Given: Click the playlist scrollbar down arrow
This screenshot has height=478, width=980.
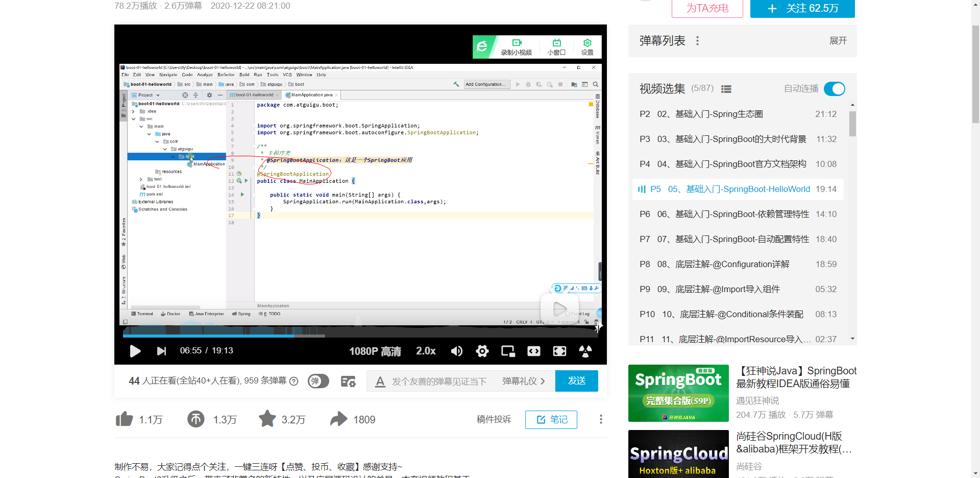Looking at the screenshot, I should [852, 339].
